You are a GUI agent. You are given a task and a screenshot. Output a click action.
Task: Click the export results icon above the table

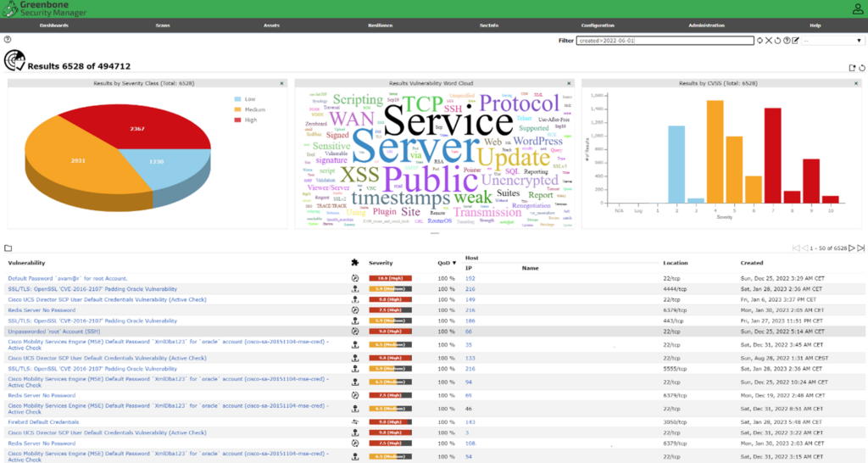(8, 248)
